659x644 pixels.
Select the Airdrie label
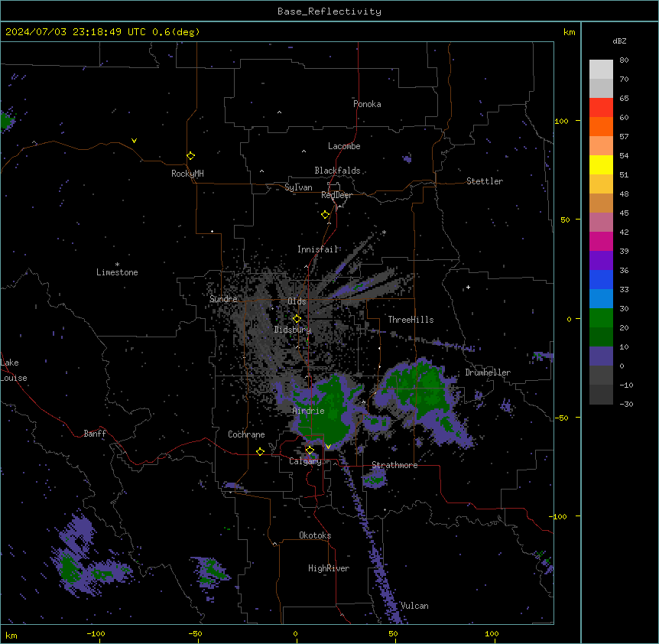(309, 411)
